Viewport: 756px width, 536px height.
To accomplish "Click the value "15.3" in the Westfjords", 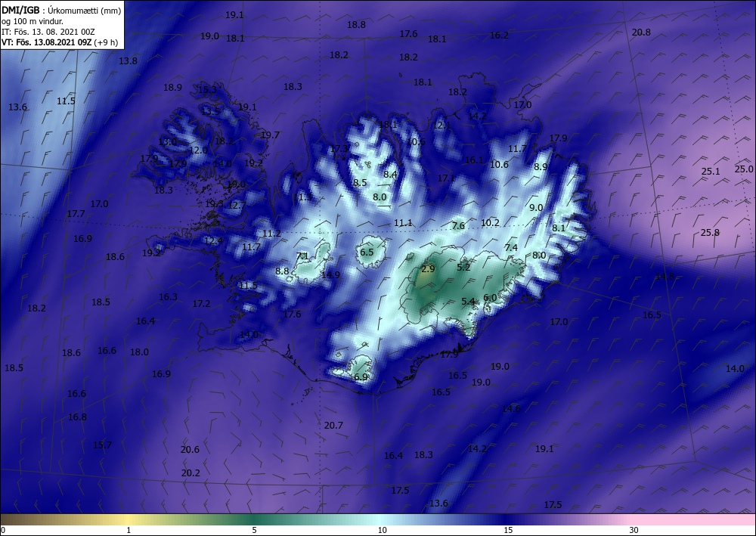I will pyautogui.click(x=207, y=90).
